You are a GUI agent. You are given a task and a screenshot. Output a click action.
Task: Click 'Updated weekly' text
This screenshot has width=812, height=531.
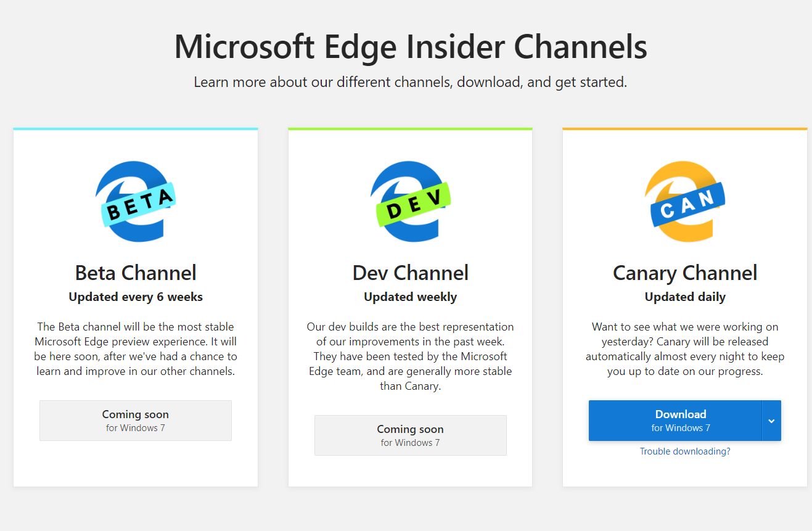click(x=411, y=297)
